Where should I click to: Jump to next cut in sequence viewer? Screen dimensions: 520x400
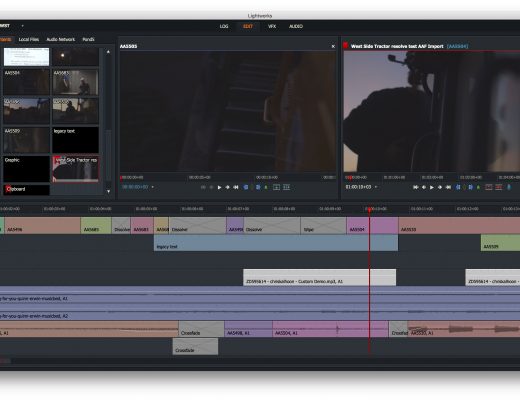448,187
